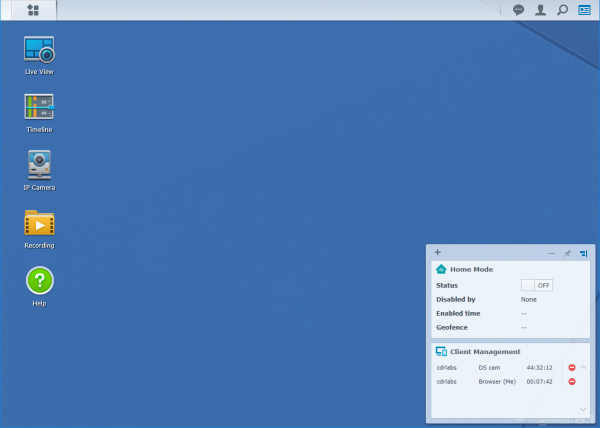Add a widget with the plus button

[x=437, y=252]
